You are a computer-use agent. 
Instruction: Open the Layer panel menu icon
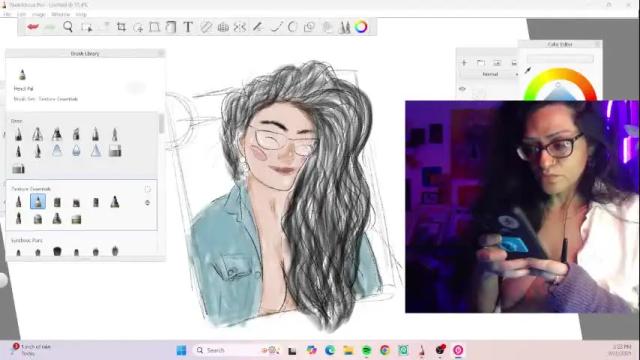point(514,63)
